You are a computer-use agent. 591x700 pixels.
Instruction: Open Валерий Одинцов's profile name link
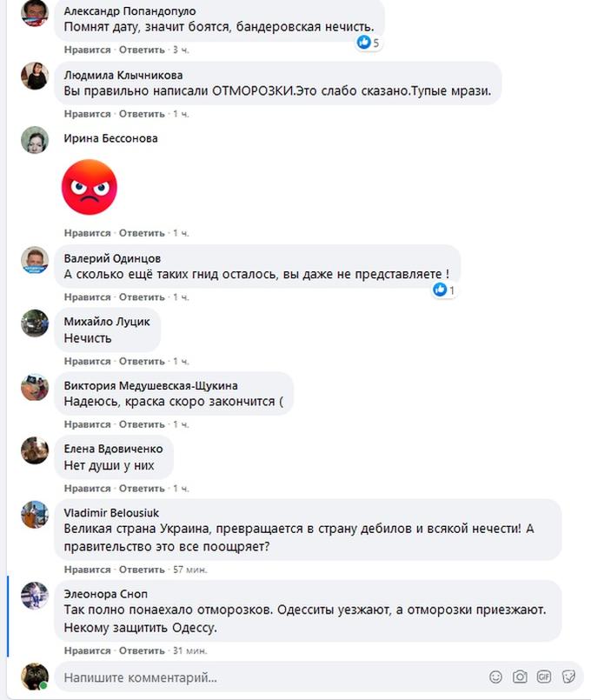tap(112, 258)
